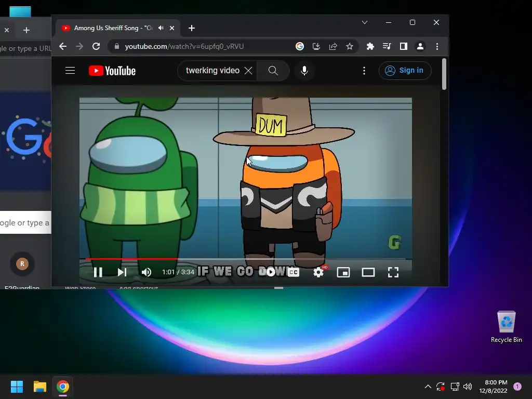The height and width of the screenshot is (399, 532).
Task: Clear the YouTube search text
Action: pos(248,71)
